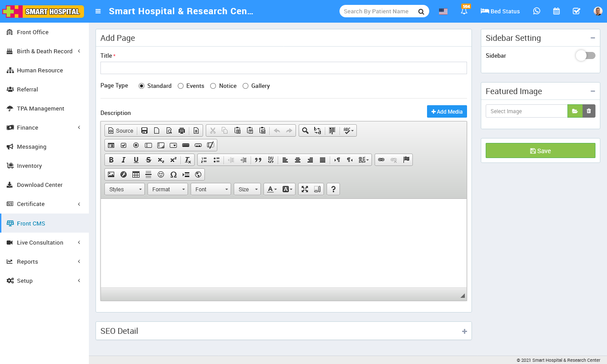Open the notifications bell icon
The height and width of the screenshot is (364, 607).
464,11
